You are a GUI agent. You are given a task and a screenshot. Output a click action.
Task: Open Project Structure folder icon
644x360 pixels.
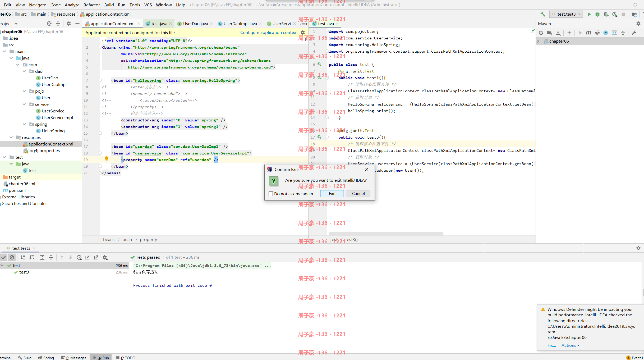(x=634, y=14)
